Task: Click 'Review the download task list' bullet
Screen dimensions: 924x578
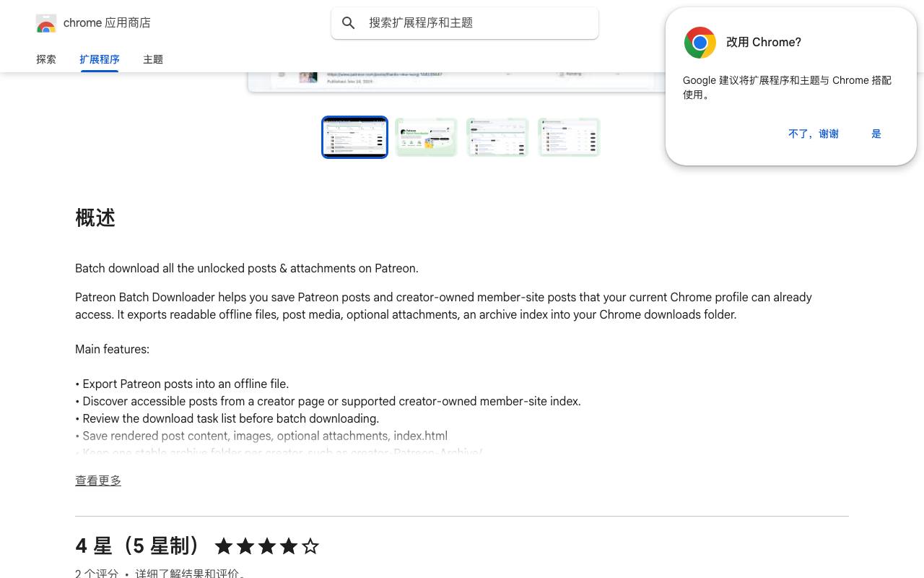Action: click(227, 419)
